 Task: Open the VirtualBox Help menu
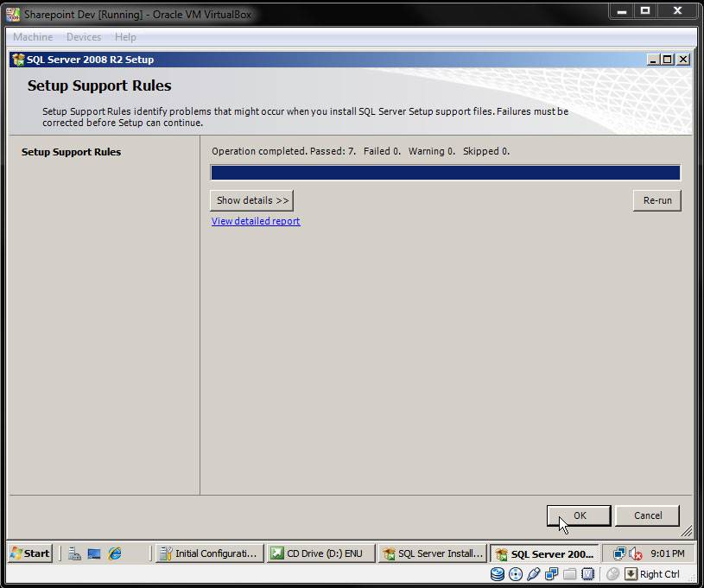[125, 37]
